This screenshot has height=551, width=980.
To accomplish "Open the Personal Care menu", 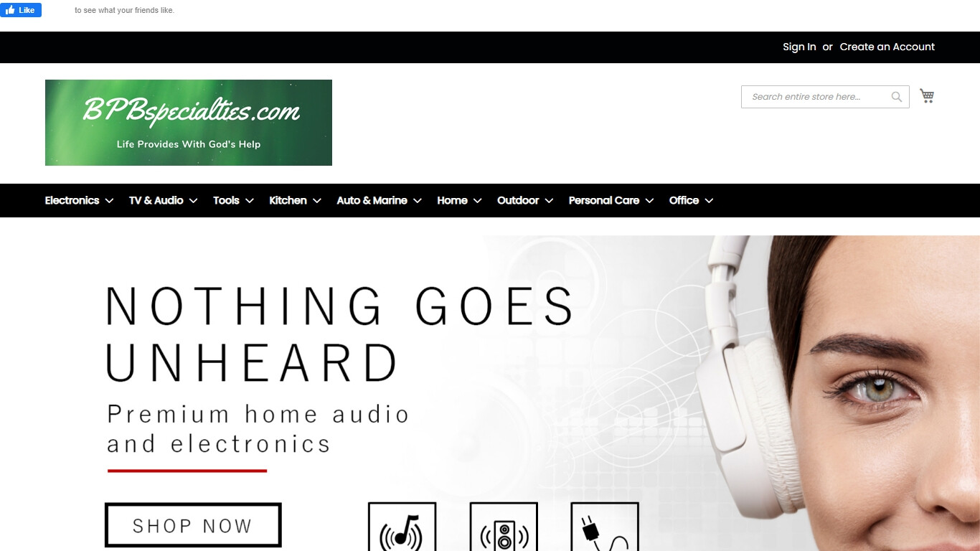I will pyautogui.click(x=611, y=200).
